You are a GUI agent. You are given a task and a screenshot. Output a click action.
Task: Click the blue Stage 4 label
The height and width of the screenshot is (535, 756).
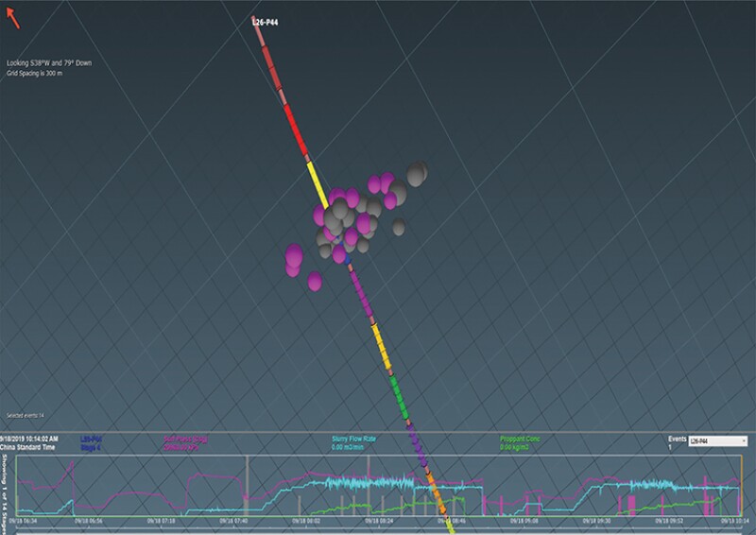pos(91,448)
